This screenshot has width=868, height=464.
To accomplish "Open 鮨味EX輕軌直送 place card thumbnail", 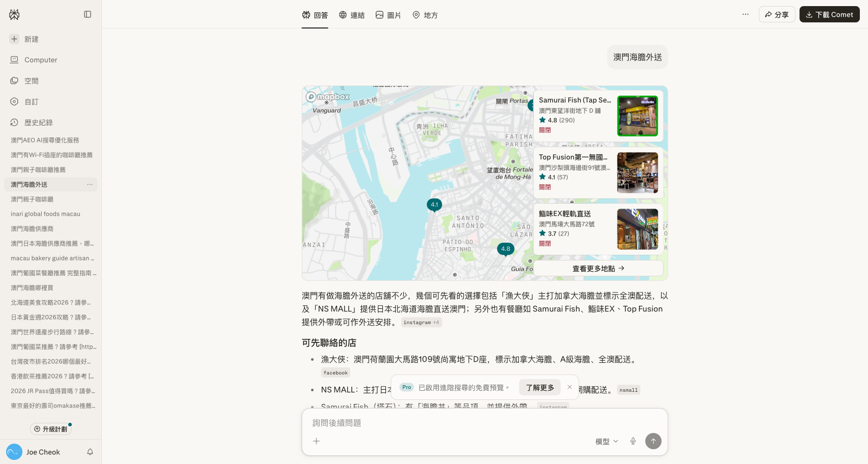I will point(637,229).
